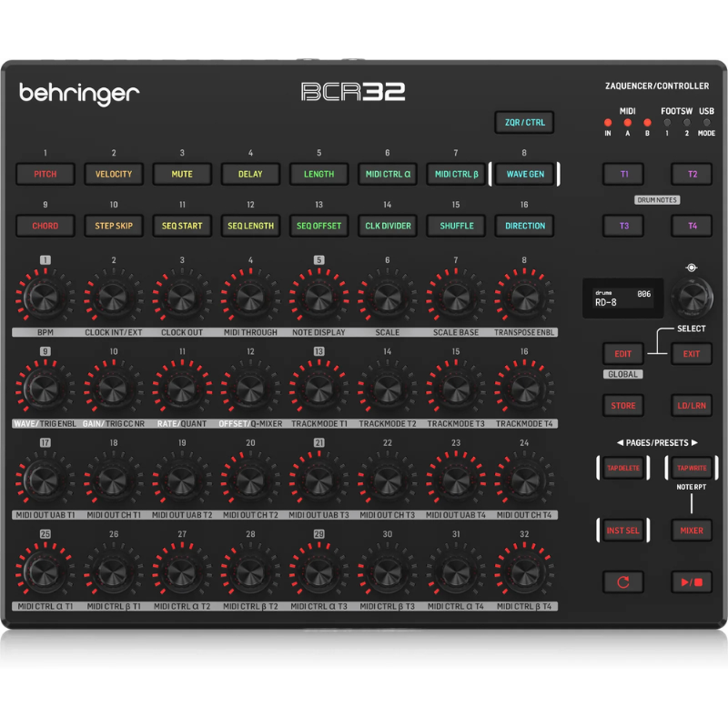728x728 pixels.
Task: Select the SEQ START button
Action: (182, 226)
